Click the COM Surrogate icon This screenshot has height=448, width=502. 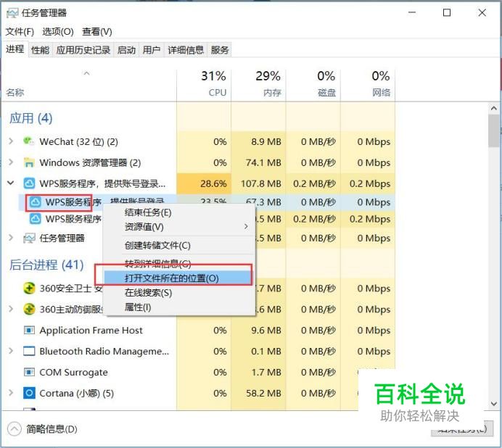tap(29, 372)
